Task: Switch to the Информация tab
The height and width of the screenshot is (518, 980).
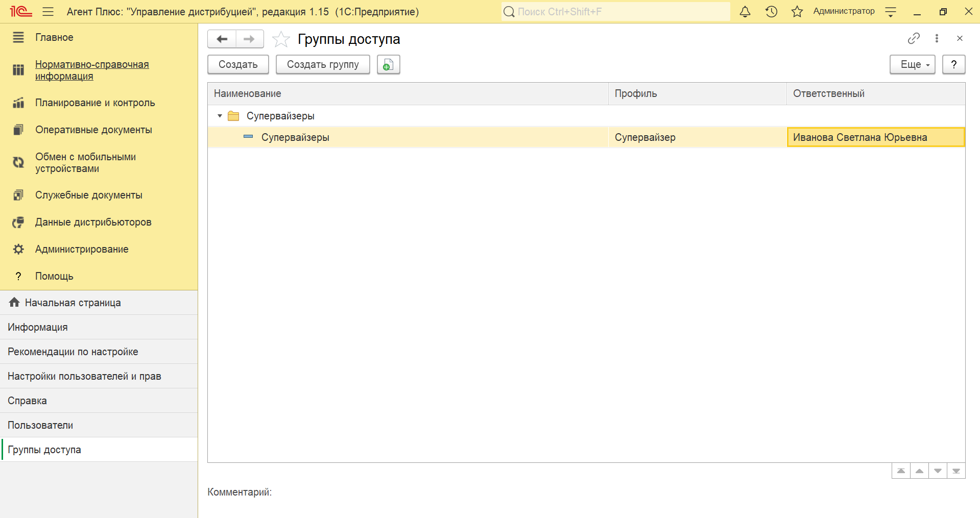Action: pyautogui.click(x=99, y=327)
